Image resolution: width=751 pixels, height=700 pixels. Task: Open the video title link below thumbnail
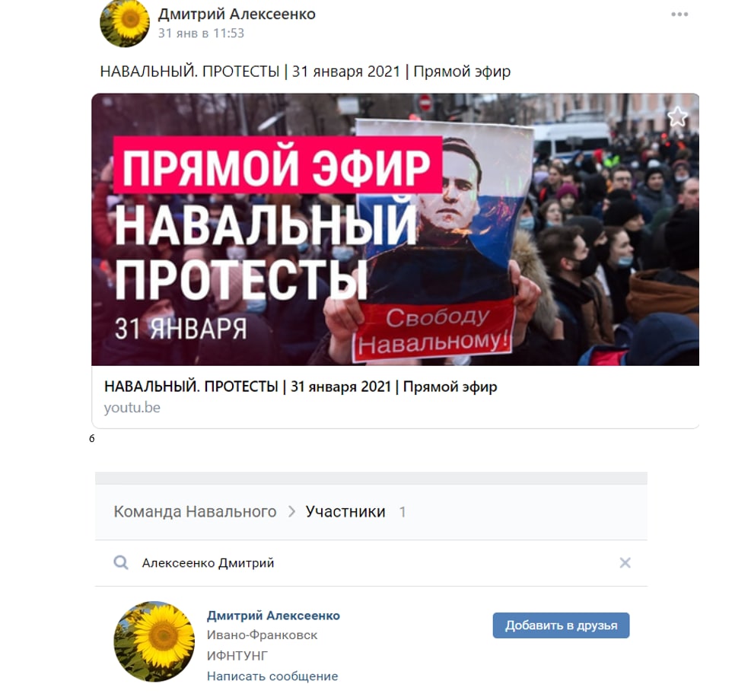pyautogui.click(x=301, y=387)
